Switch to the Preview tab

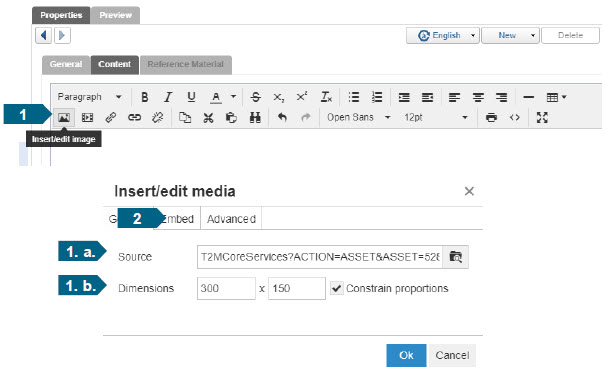click(x=115, y=15)
